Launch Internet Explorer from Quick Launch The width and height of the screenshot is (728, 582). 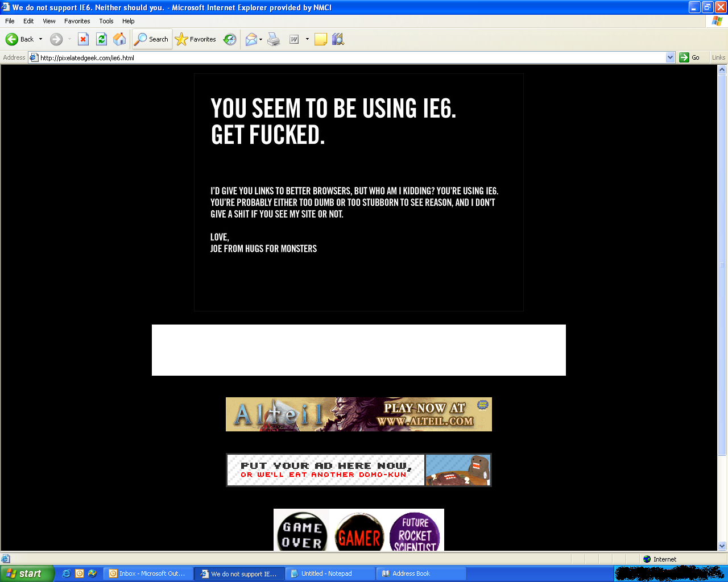[x=66, y=573]
